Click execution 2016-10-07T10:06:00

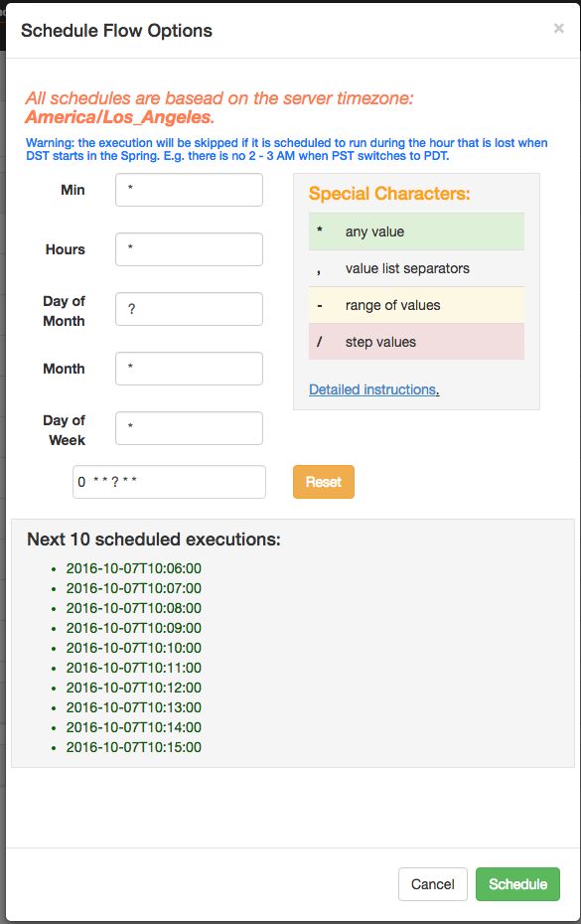pyautogui.click(x=134, y=568)
